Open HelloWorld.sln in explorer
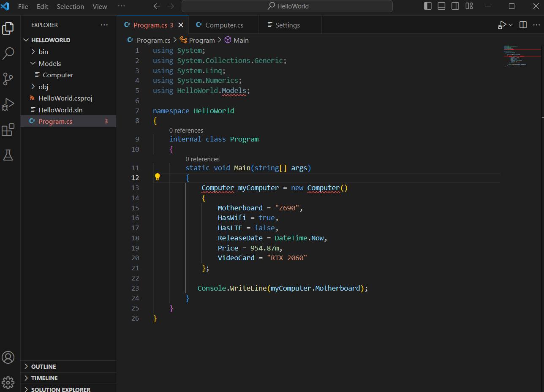 point(68,110)
